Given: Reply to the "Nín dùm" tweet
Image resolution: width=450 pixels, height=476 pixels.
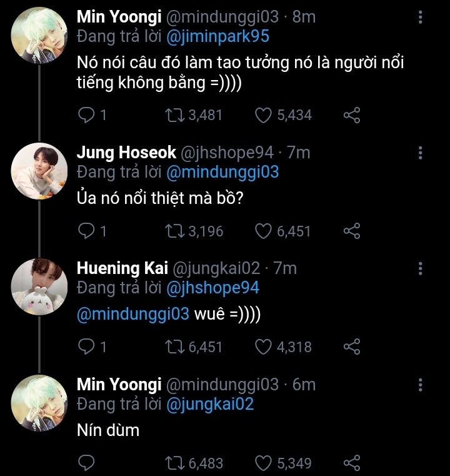Looking at the screenshot, I should coord(87,463).
